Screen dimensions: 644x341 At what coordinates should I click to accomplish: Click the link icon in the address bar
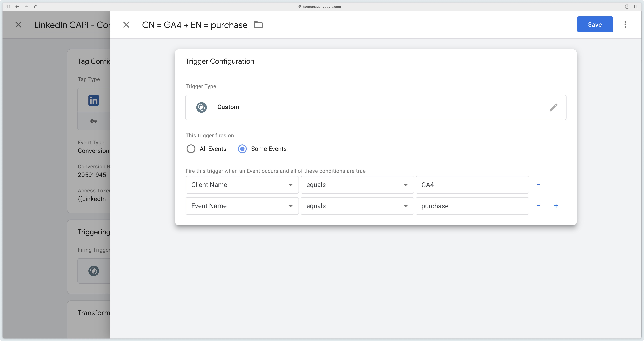(x=299, y=7)
